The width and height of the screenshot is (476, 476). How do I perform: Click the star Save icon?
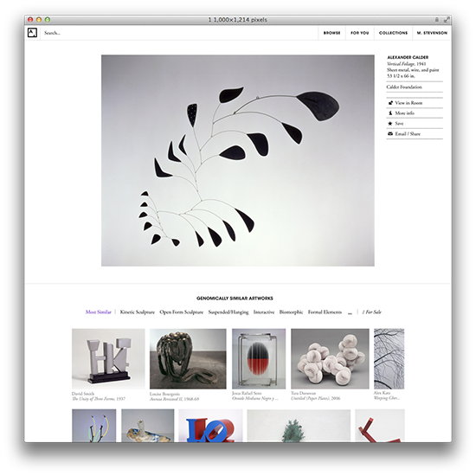click(390, 123)
